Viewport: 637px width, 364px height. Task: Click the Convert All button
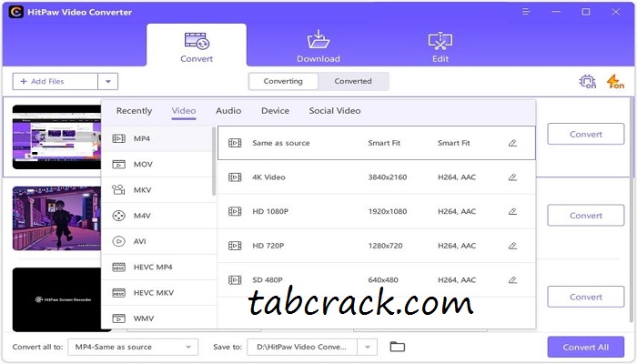point(585,347)
